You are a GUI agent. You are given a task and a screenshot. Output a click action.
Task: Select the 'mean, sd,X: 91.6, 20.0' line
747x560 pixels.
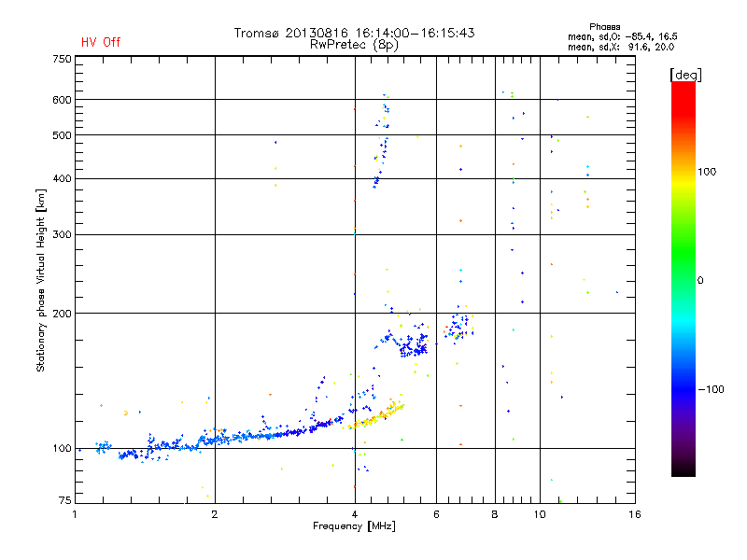(621, 47)
